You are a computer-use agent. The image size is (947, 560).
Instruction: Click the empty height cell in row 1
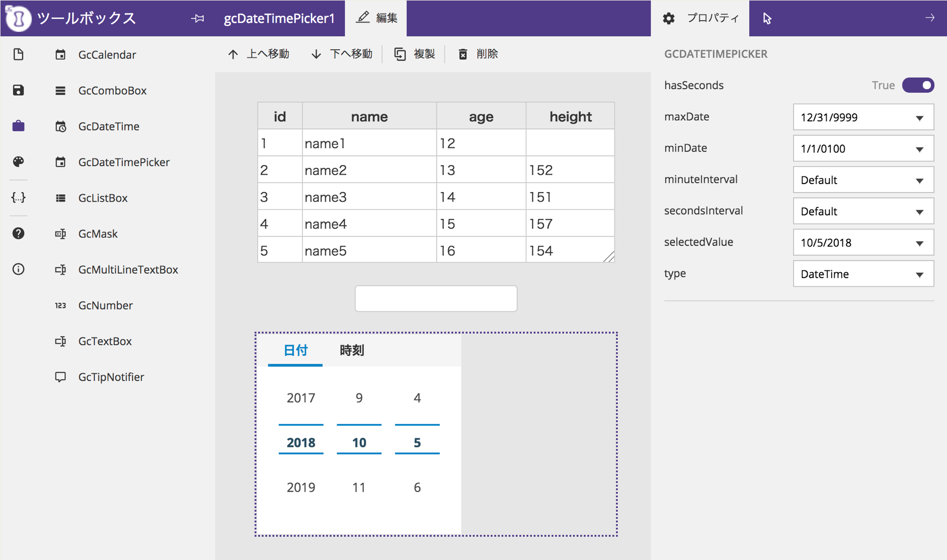[x=571, y=143]
